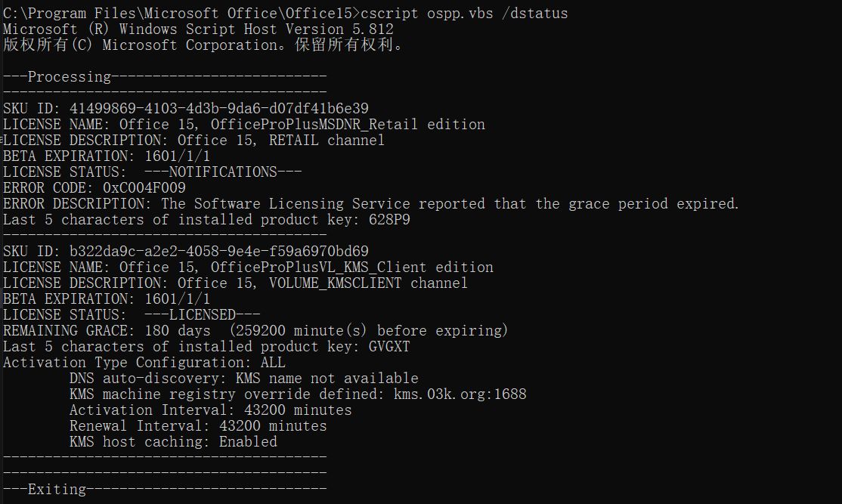
Task: Click the REMAINING GRACE: 180 days line
Action: [255, 331]
